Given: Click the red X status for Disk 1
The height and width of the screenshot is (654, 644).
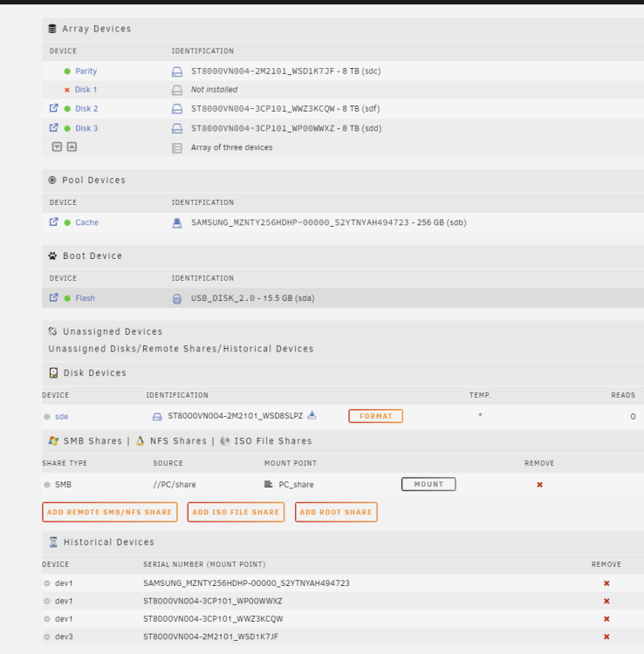Looking at the screenshot, I should pyautogui.click(x=67, y=90).
